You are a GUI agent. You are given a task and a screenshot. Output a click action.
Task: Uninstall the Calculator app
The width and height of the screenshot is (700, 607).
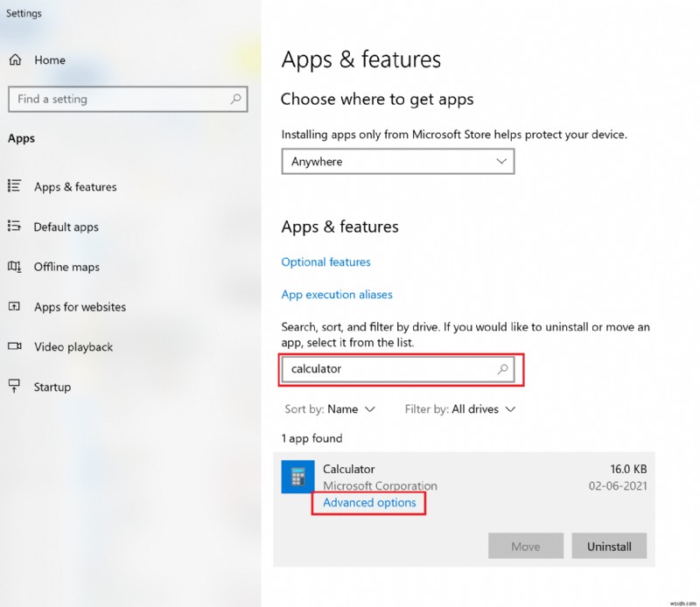click(x=609, y=547)
